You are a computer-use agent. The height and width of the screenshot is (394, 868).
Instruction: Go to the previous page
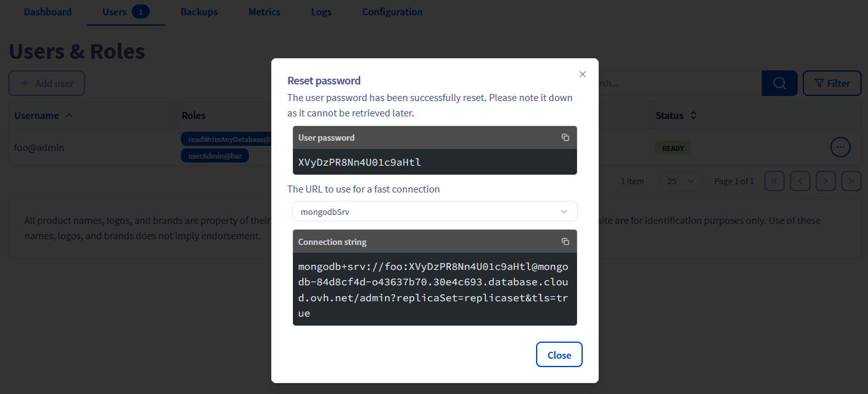click(x=800, y=181)
